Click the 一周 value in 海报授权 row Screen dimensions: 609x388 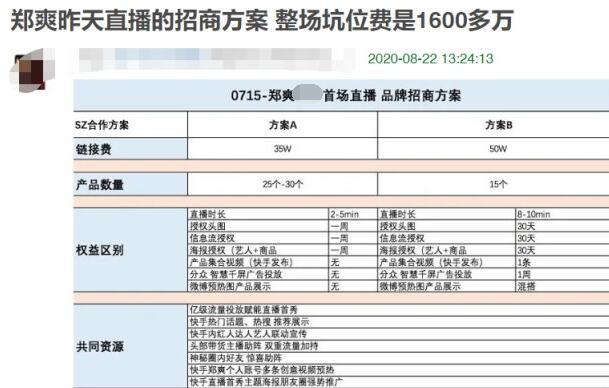click(x=339, y=251)
